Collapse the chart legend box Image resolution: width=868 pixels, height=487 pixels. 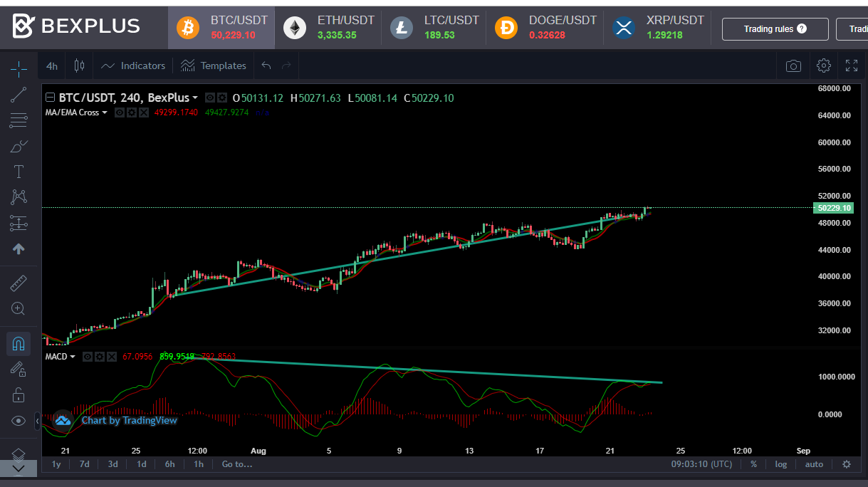coord(50,98)
